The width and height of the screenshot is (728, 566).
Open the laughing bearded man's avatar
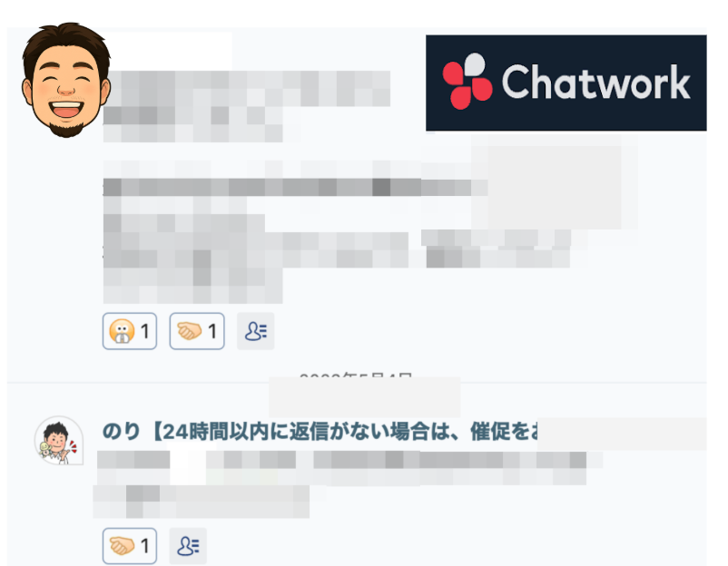point(66,80)
